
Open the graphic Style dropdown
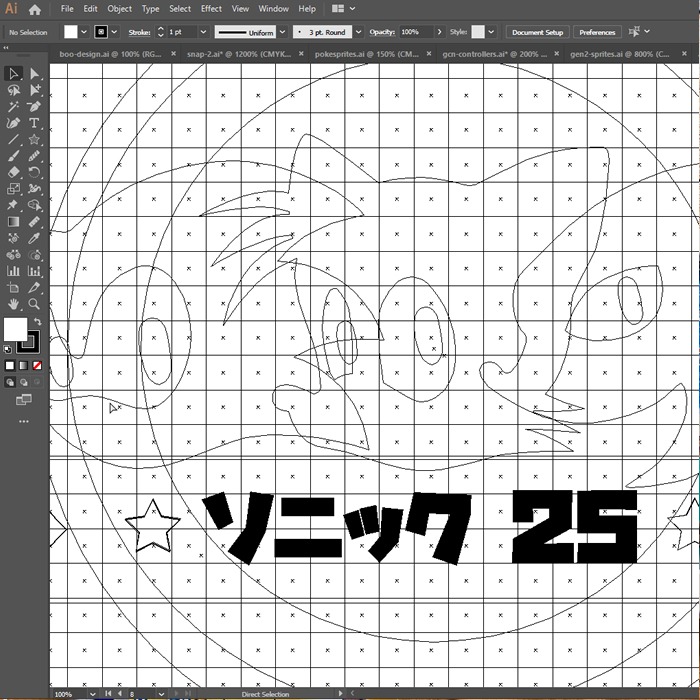[x=491, y=32]
